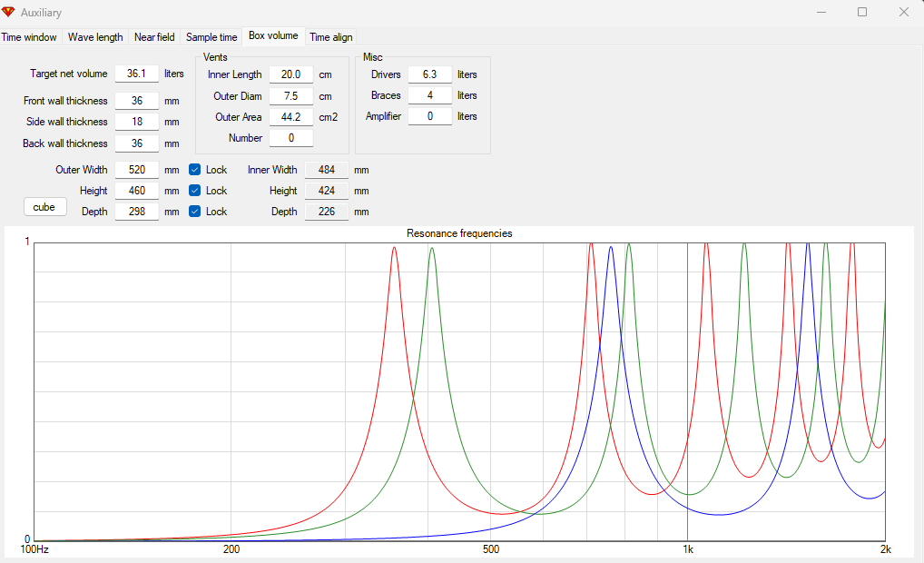
Task: Click the Outer Width input field
Action: click(x=137, y=170)
